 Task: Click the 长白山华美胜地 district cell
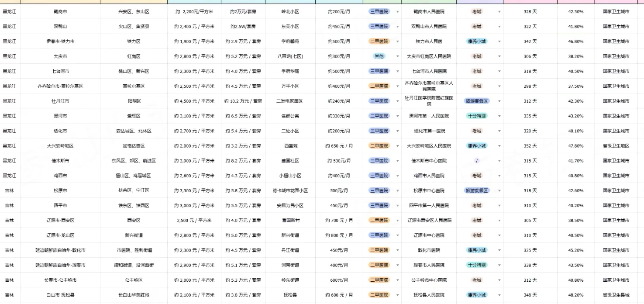(134, 295)
